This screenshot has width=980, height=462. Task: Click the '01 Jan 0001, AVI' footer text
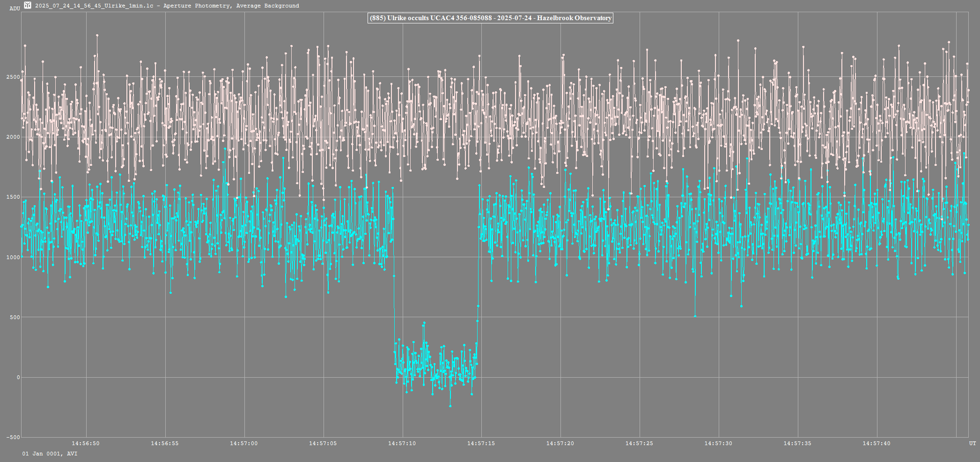click(50, 454)
